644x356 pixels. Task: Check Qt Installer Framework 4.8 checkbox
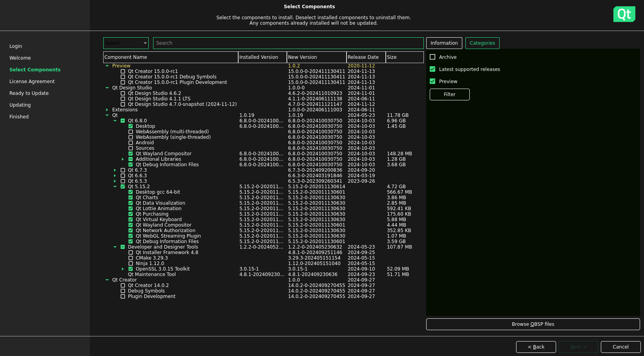tap(131, 252)
